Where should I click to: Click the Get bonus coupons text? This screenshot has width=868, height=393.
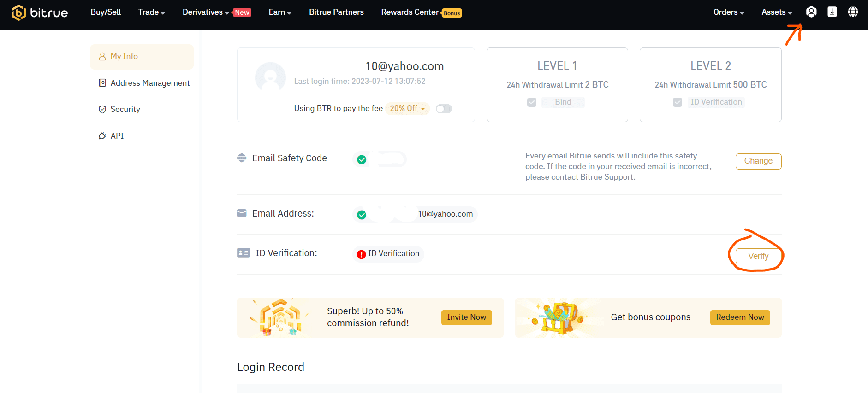click(650, 317)
